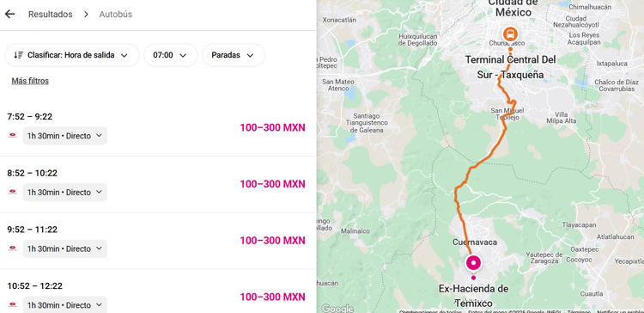Select the Autobús breadcrumb item

tap(116, 15)
